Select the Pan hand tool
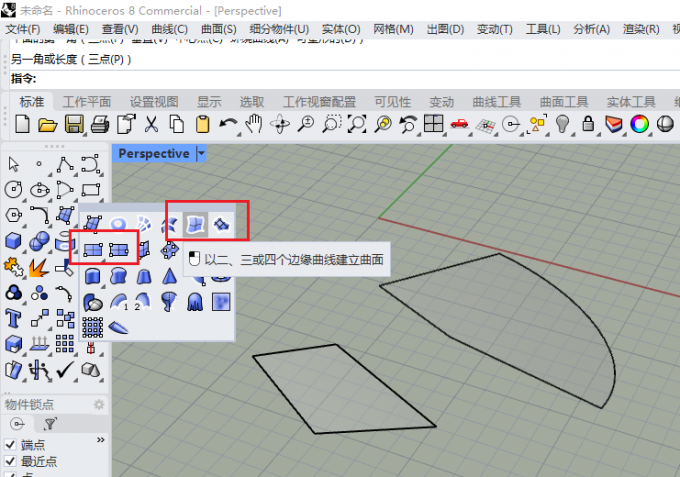Screen dimensions: 680x477 click(254, 124)
